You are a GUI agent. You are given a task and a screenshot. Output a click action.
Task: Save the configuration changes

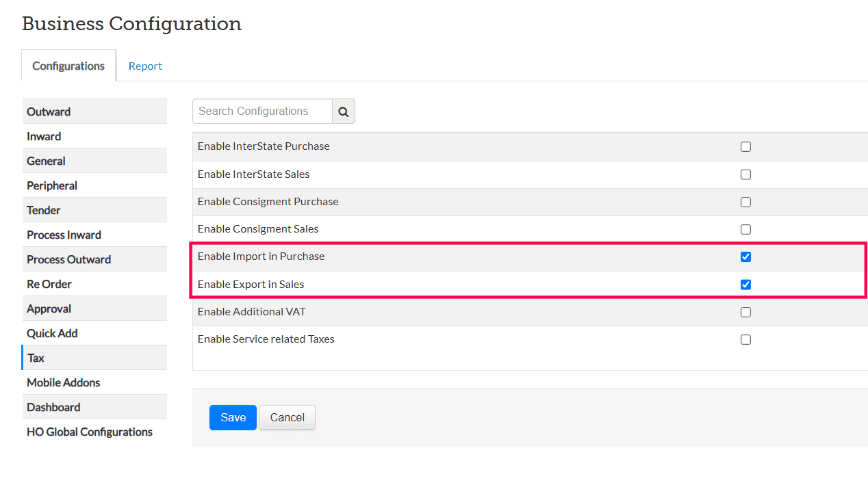233,417
